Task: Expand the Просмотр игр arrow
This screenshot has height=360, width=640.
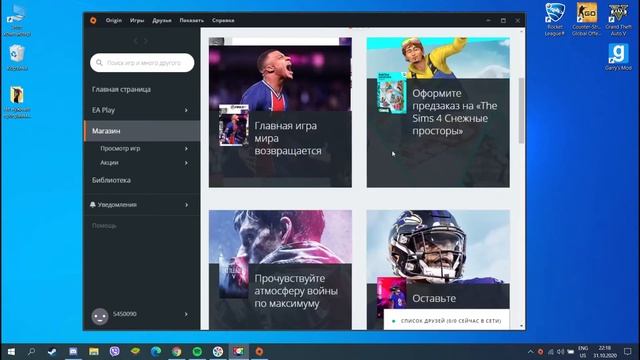Action: [x=186, y=149]
